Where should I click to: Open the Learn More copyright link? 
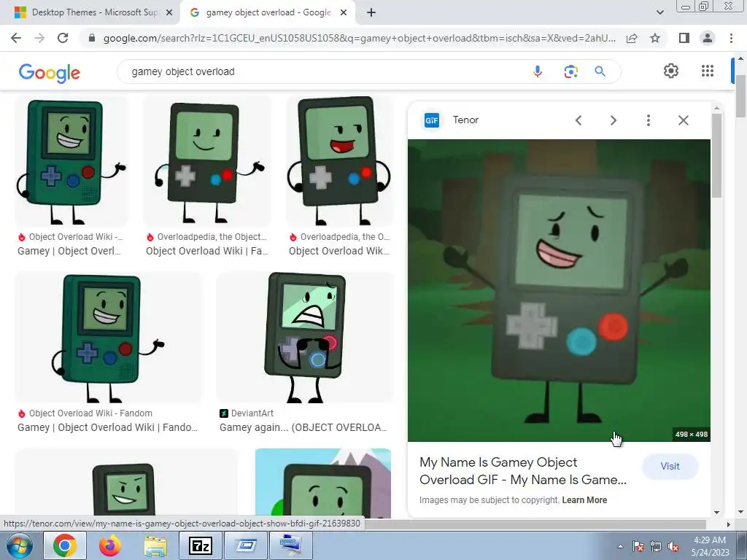click(584, 500)
